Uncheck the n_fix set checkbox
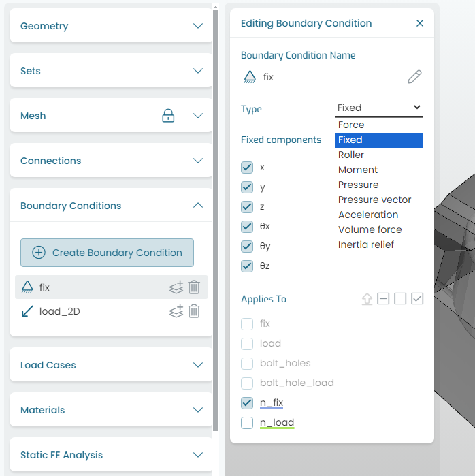The width and height of the screenshot is (475, 476). click(x=247, y=403)
